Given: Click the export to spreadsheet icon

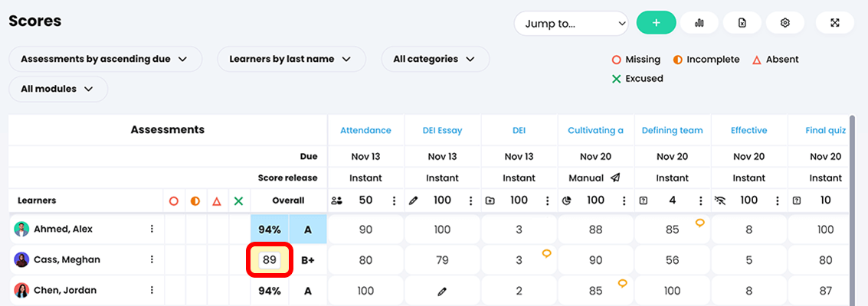Looking at the screenshot, I should [x=742, y=23].
